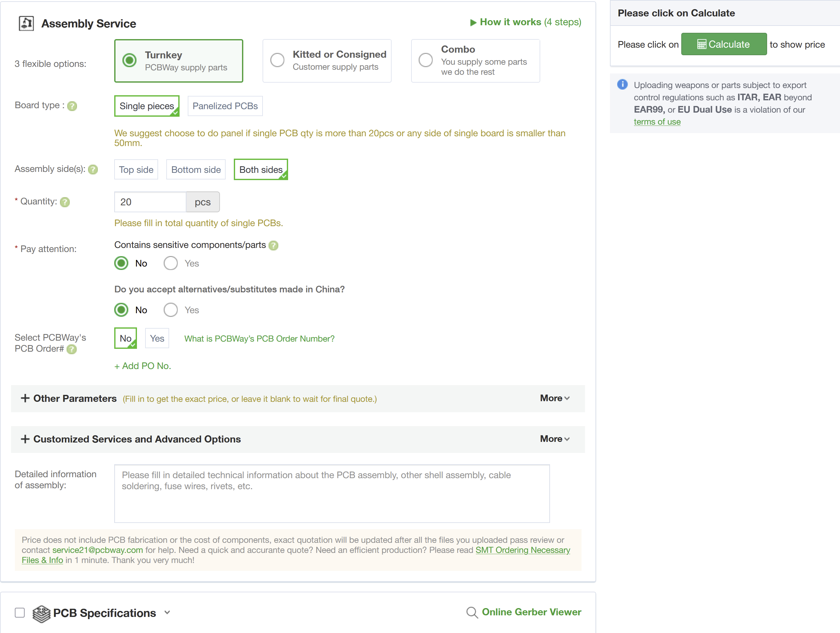Click the Quantity input field

(x=150, y=202)
